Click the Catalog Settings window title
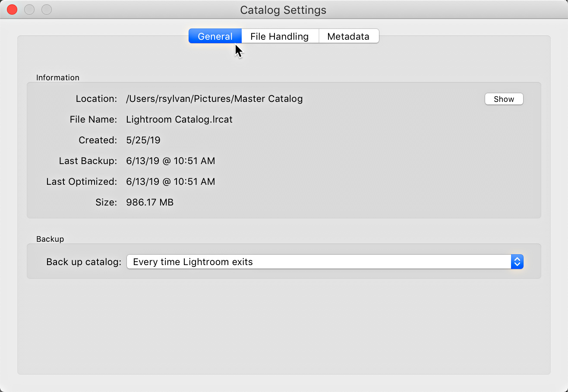Screen dimensions: 568x392 [x=283, y=10]
